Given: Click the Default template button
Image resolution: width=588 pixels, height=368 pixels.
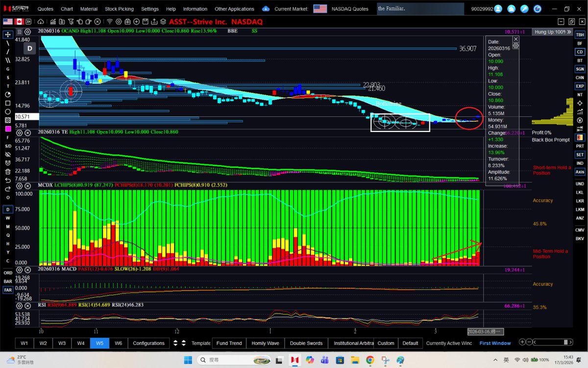Looking at the screenshot, I should pyautogui.click(x=411, y=343).
